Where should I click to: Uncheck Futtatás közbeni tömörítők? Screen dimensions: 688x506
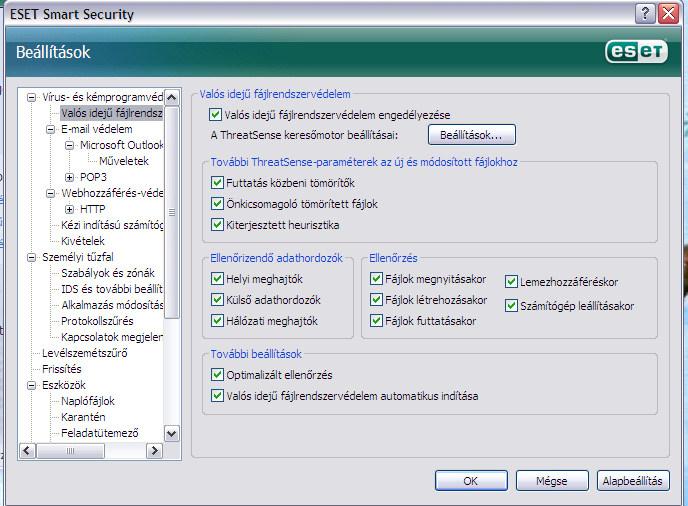pyautogui.click(x=217, y=183)
